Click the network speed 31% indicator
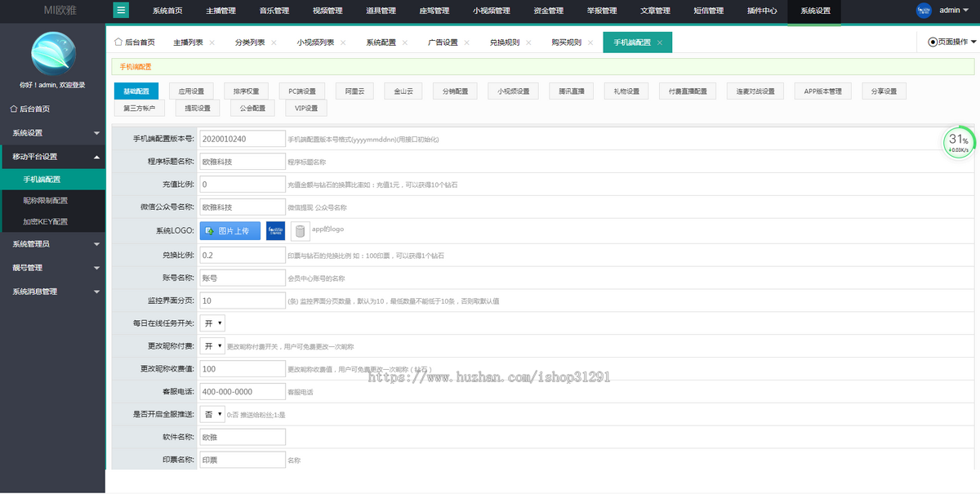Image resolution: width=980 pixels, height=494 pixels. click(x=958, y=142)
